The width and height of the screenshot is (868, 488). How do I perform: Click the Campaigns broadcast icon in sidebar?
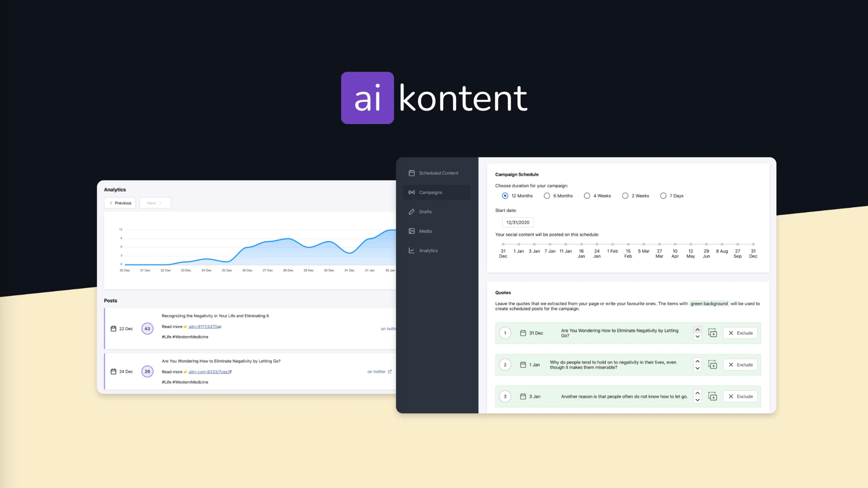pyautogui.click(x=411, y=193)
